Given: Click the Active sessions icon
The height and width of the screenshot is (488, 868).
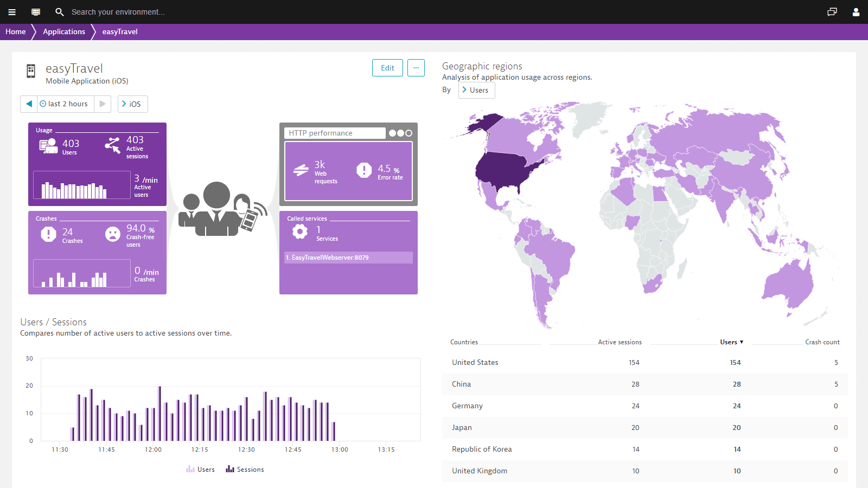Looking at the screenshot, I should tap(113, 145).
